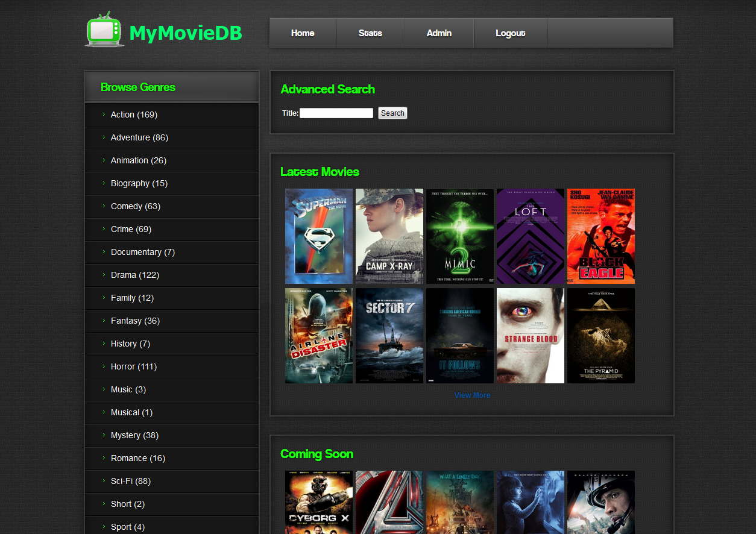
Task: Open the Admin section
Action: [x=439, y=33]
